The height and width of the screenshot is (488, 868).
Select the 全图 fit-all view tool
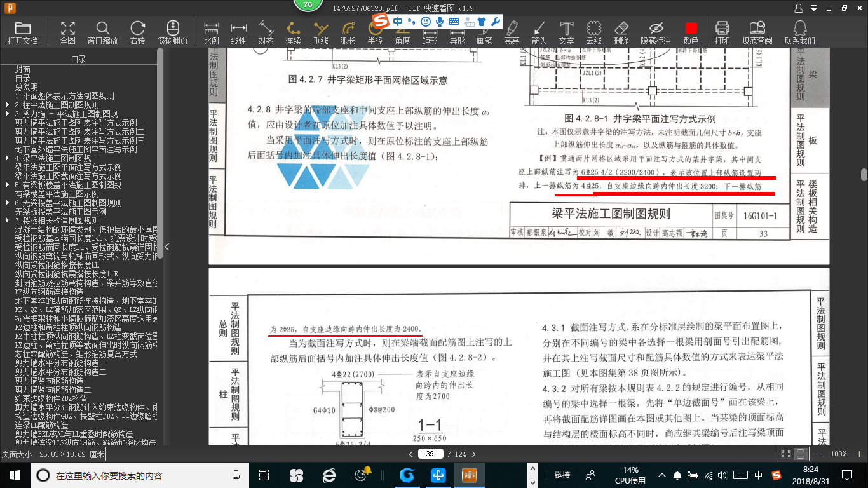pos(68,32)
